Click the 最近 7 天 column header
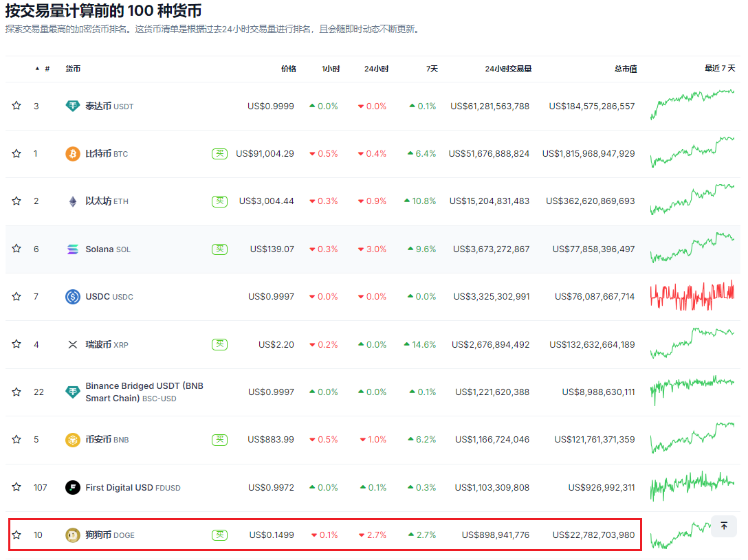 click(720, 68)
